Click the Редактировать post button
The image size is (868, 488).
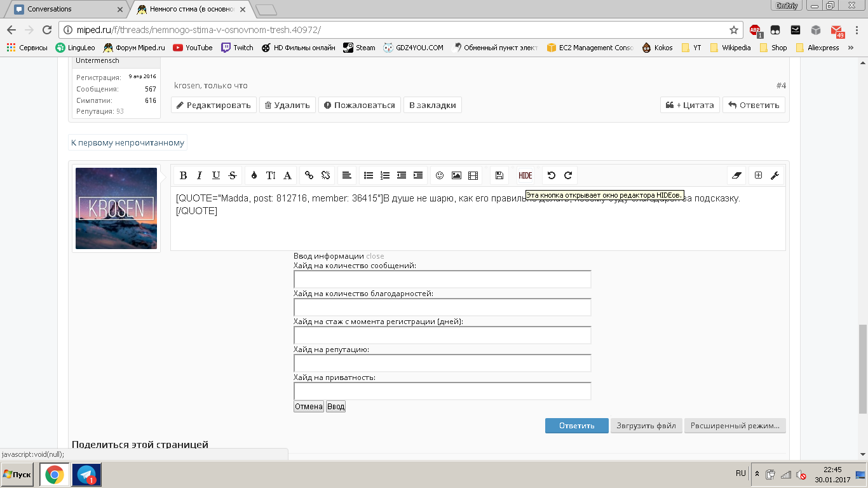tap(214, 105)
